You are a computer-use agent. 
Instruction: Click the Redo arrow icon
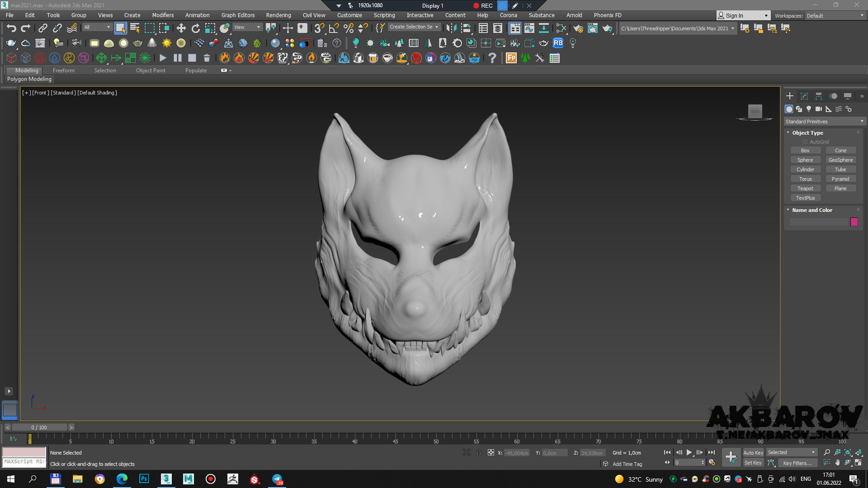pos(26,28)
